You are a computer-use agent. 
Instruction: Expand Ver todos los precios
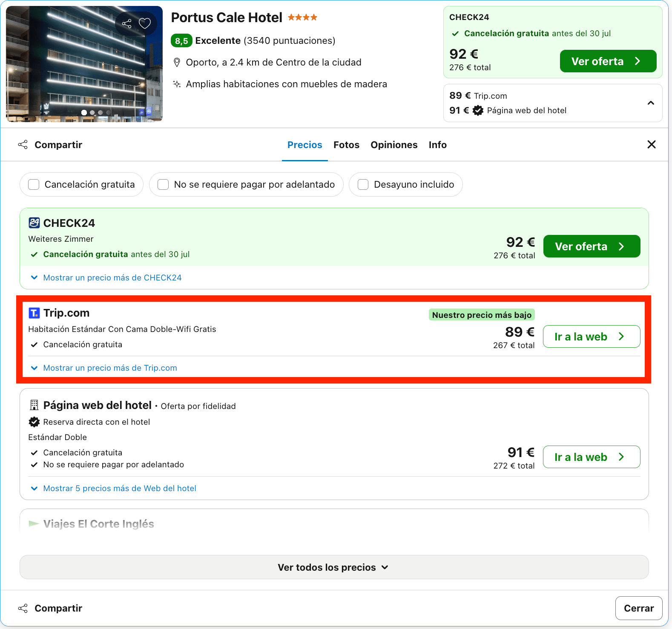point(334,567)
